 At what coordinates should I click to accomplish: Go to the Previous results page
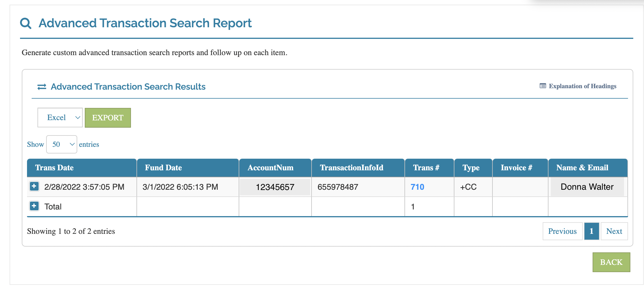click(562, 231)
